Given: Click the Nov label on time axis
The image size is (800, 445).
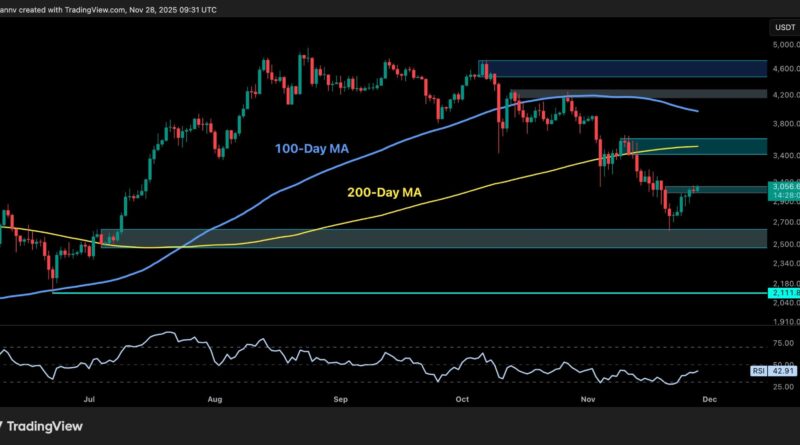Looking at the screenshot, I should tap(586, 398).
